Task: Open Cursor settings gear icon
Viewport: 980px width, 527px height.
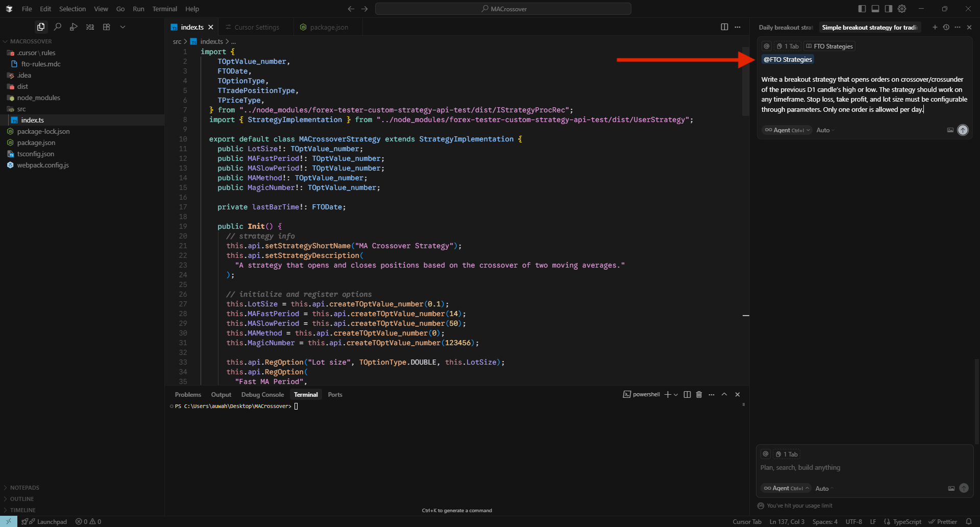Action: [x=902, y=9]
